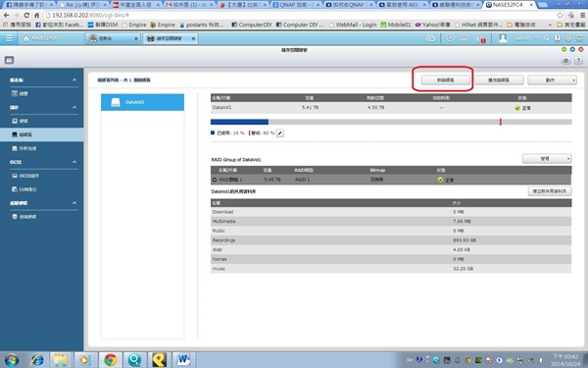Switch to the control panel tab
588x368 pixels.
tap(113, 38)
